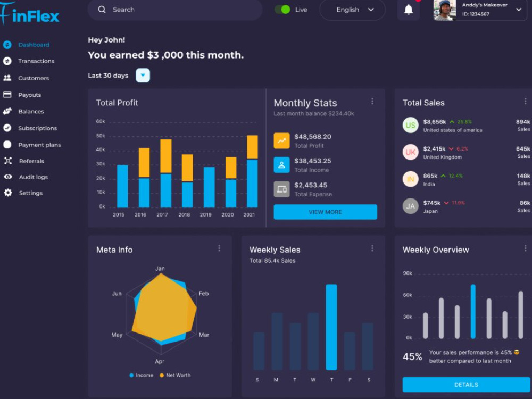The height and width of the screenshot is (399, 532).
Task: Click the JA country badge
Action: point(410,206)
